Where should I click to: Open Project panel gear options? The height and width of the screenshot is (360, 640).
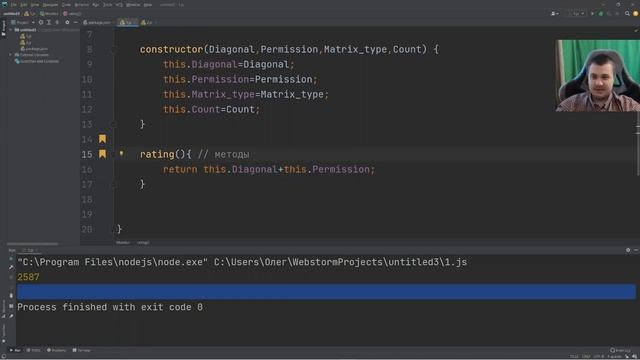coord(67,22)
